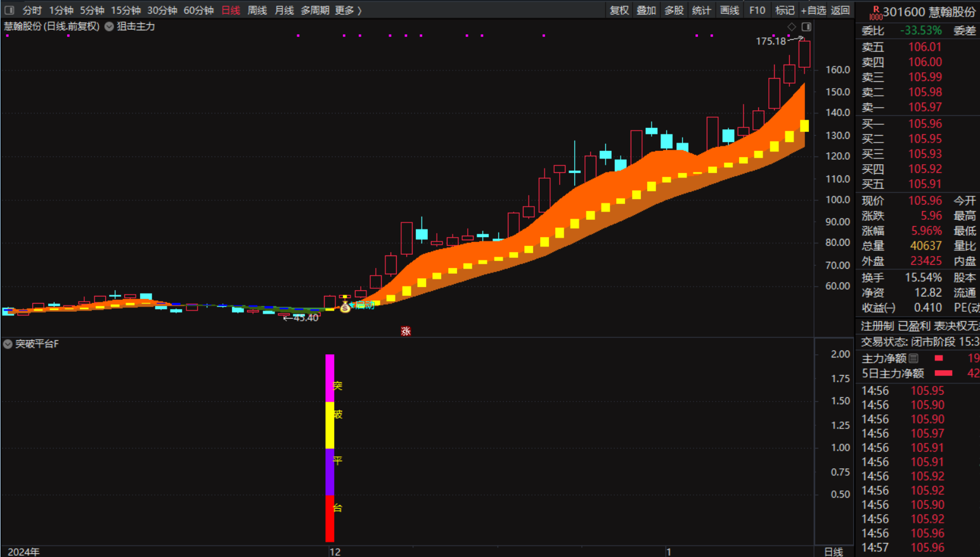This screenshot has width=980, height=557.
Task: Switch to 周线 weekly chart
Action: point(257,10)
